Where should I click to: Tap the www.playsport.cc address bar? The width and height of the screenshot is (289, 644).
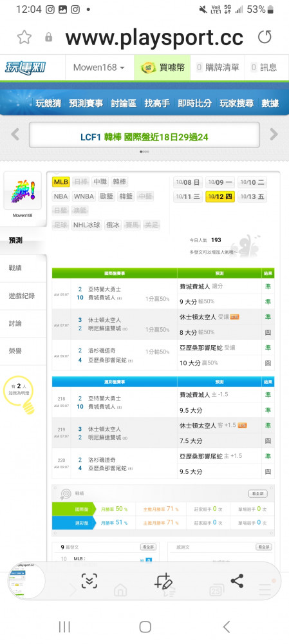[154, 38]
